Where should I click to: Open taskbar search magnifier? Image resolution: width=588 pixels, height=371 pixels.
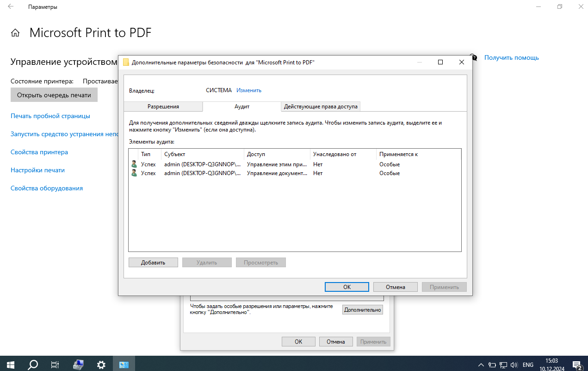click(33, 365)
